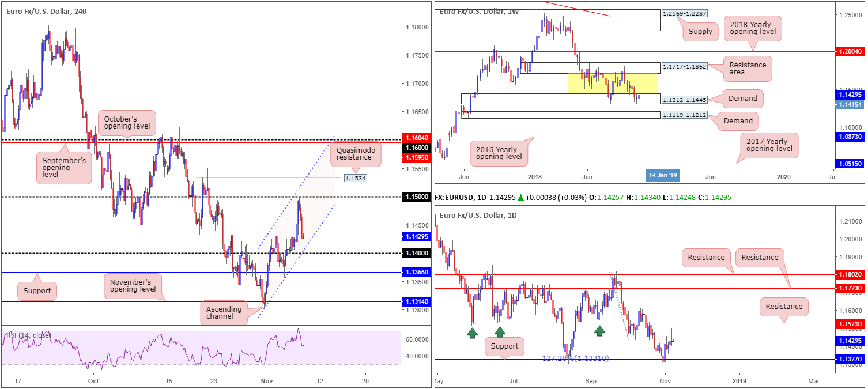Select the 1.15230 red price tag
Image resolution: width=868 pixels, height=389 pixels.
850,324
